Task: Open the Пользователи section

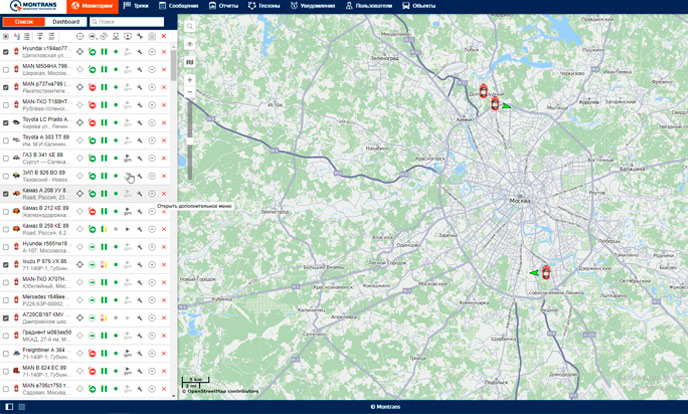Action: [369, 6]
